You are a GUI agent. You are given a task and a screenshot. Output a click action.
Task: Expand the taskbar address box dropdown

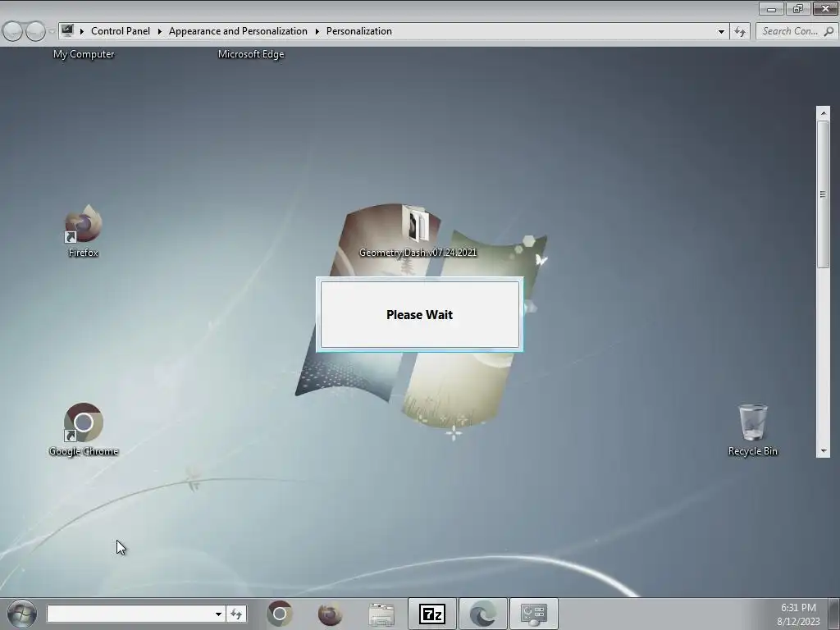coord(218,614)
